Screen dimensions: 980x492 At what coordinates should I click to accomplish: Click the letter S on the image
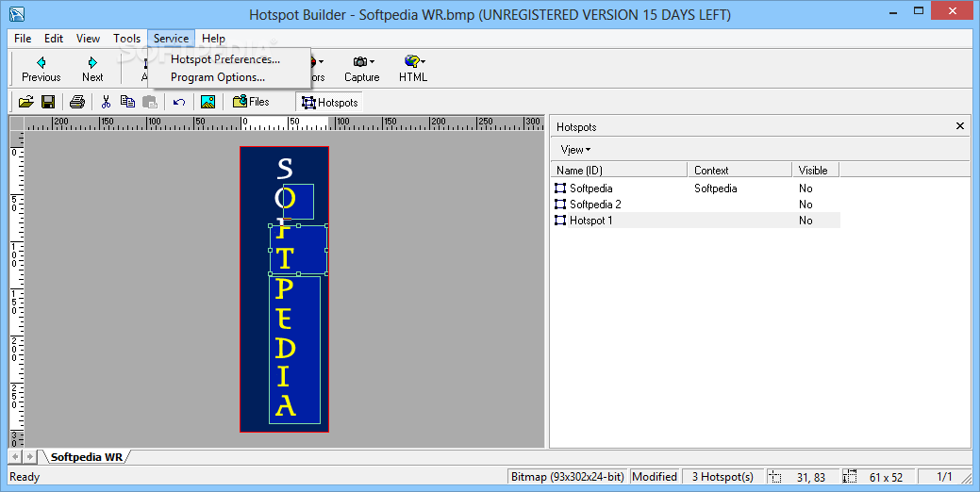[284, 168]
